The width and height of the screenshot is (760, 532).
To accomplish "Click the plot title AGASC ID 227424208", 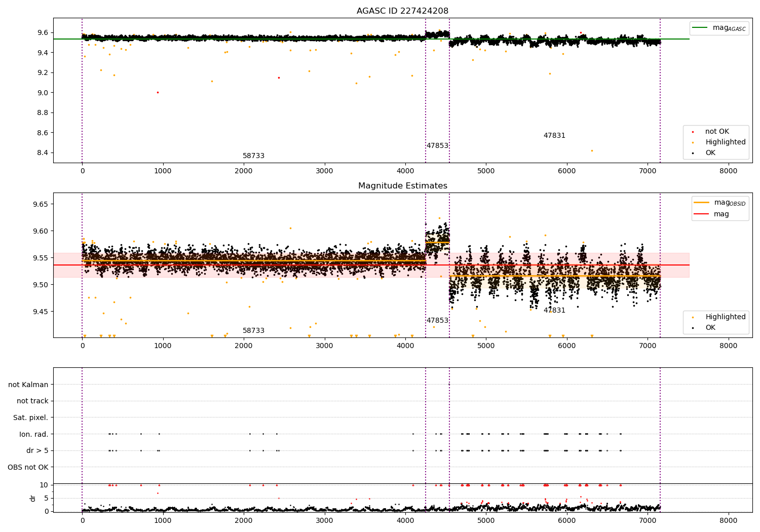I will pos(402,11).
